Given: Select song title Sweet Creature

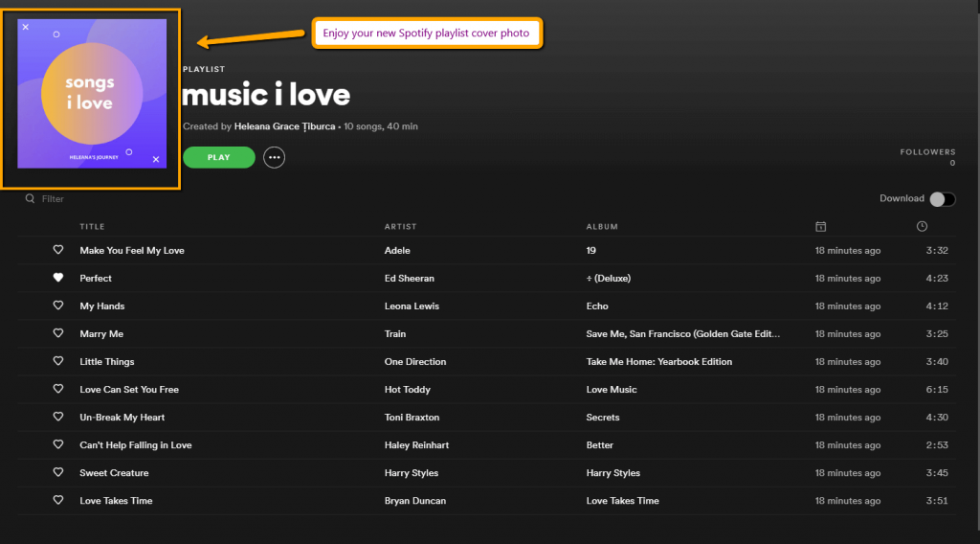Looking at the screenshot, I should click(114, 473).
